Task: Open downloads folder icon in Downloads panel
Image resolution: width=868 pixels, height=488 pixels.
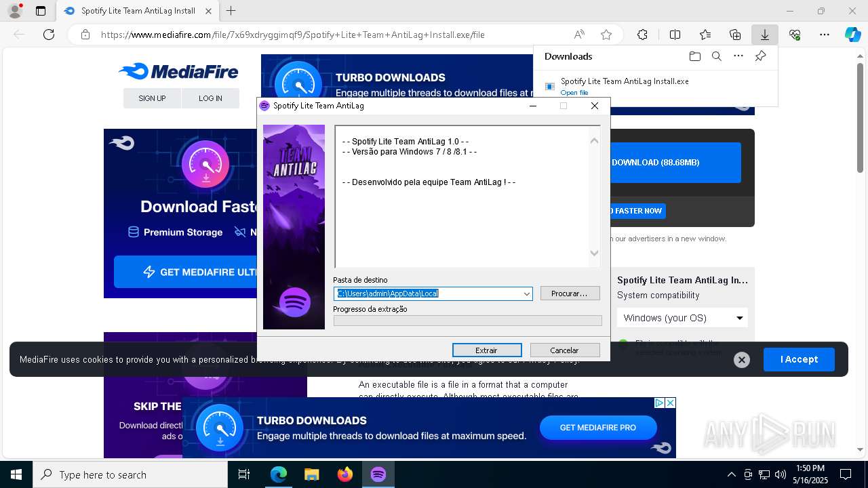Action: coord(694,56)
